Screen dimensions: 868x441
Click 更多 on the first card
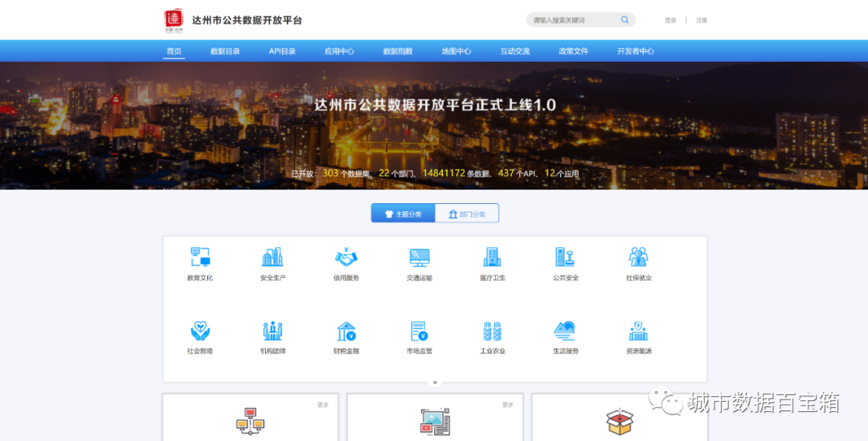[x=323, y=405]
